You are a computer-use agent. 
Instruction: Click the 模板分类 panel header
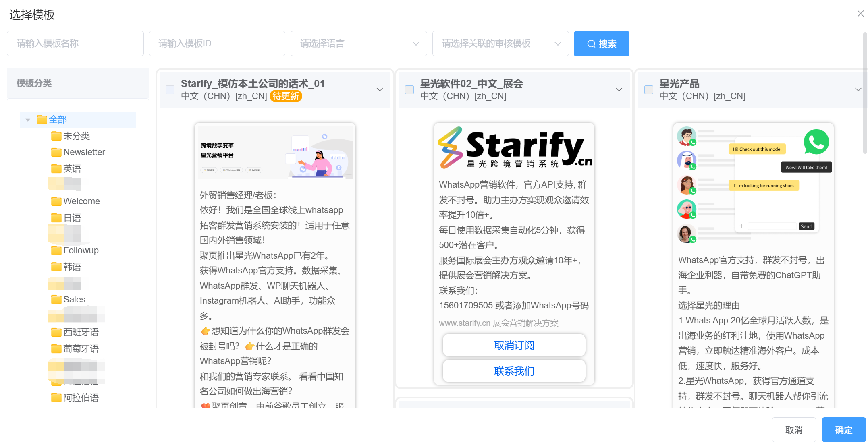click(78, 83)
